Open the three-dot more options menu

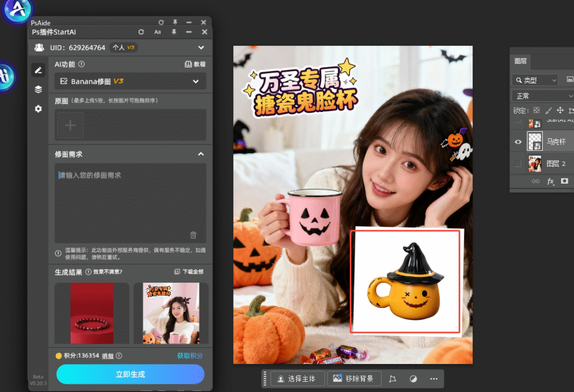(x=433, y=379)
